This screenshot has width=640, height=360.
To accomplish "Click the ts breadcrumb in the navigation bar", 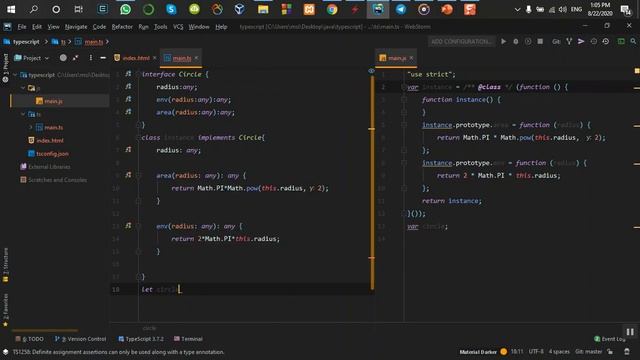I will (x=60, y=42).
